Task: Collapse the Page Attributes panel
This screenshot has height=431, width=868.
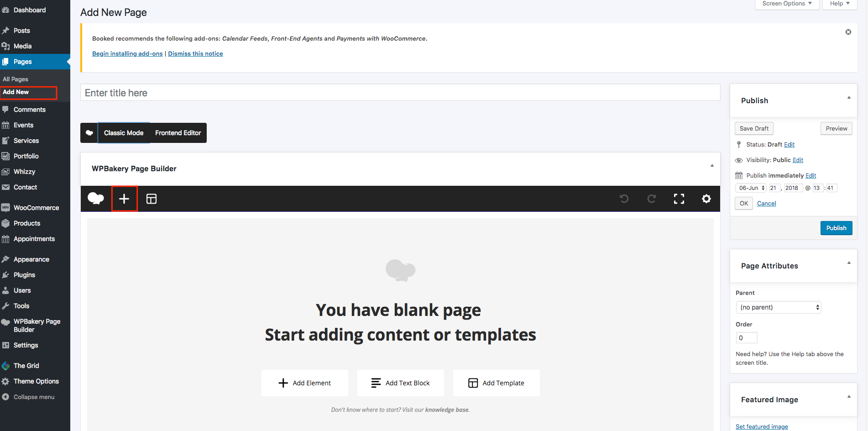Action: [849, 263]
